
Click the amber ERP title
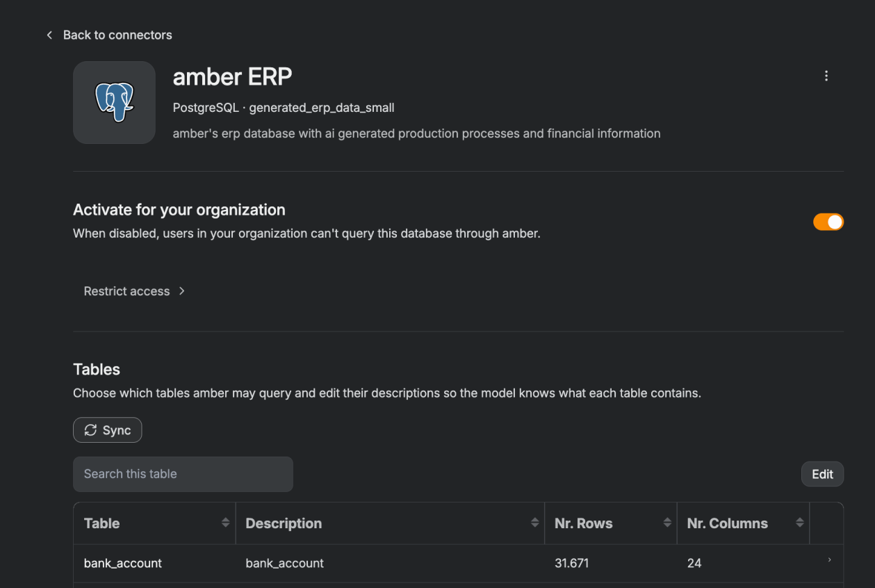(x=232, y=77)
